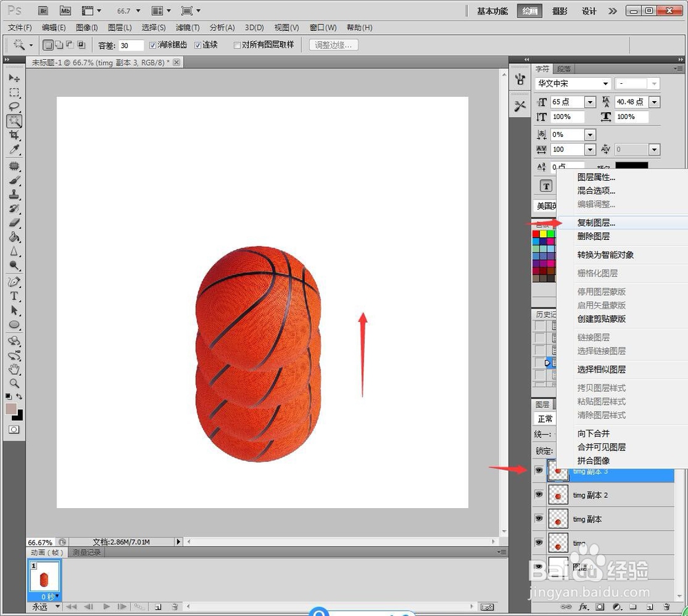Select the Crop tool
This screenshot has height=616, width=688.
15,135
